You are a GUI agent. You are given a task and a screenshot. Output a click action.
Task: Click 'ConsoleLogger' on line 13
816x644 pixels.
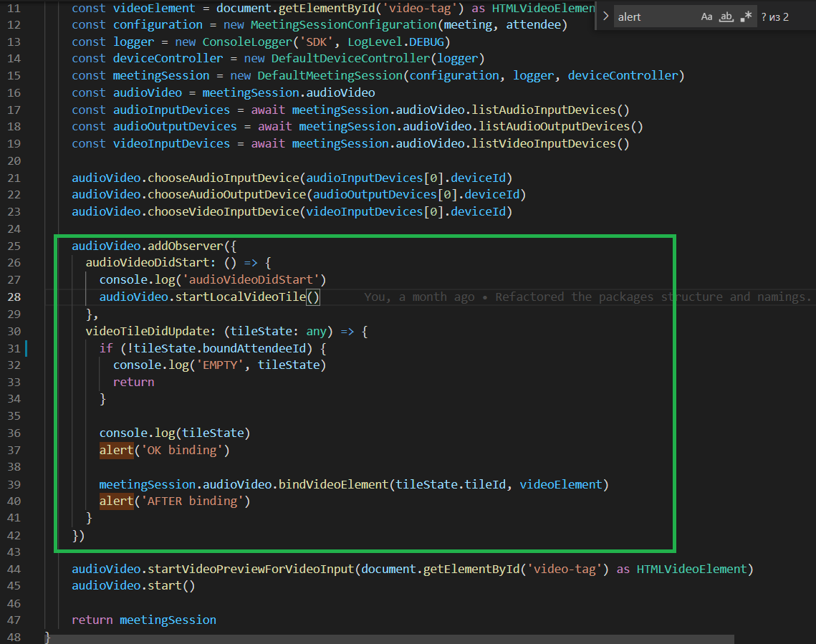click(x=247, y=42)
